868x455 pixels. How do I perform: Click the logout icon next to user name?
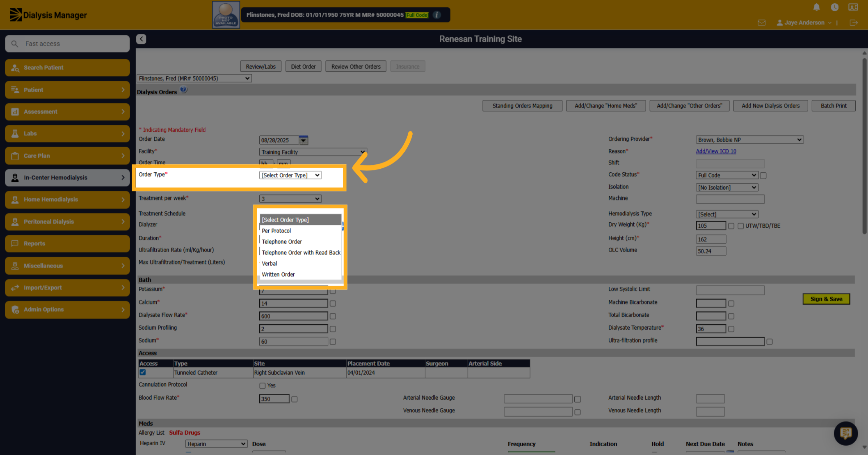click(854, 23)
